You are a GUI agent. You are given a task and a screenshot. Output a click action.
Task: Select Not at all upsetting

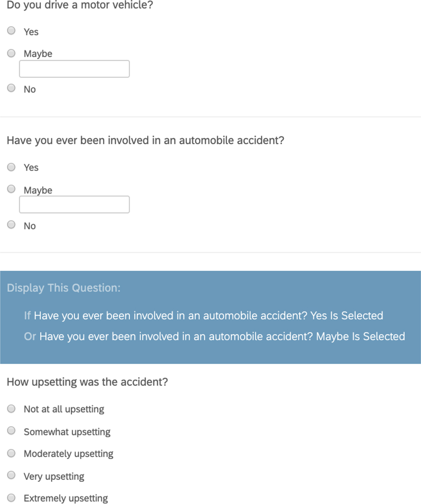(x=12, y=409)
